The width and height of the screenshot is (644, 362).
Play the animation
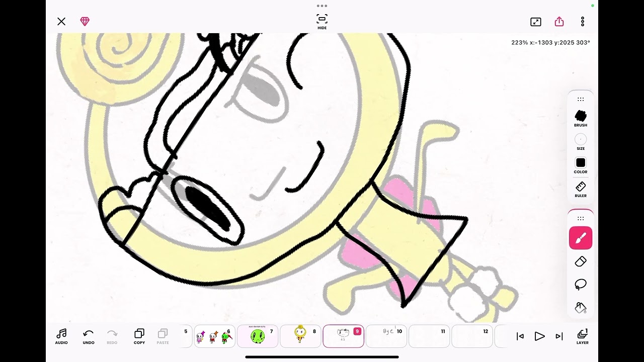pos(539,336)
